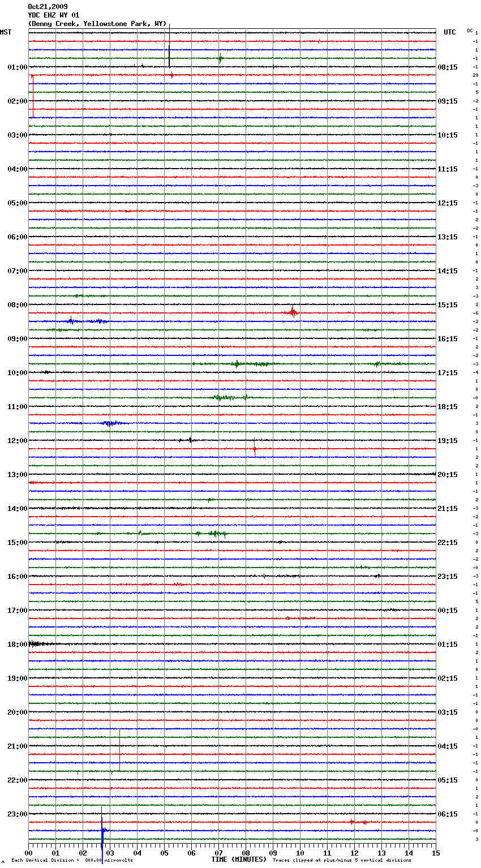Click the Denny Creek, Yellowstone Park location title
The height and width of the screenshot is (868, 481).
click(x=97, y=24)
